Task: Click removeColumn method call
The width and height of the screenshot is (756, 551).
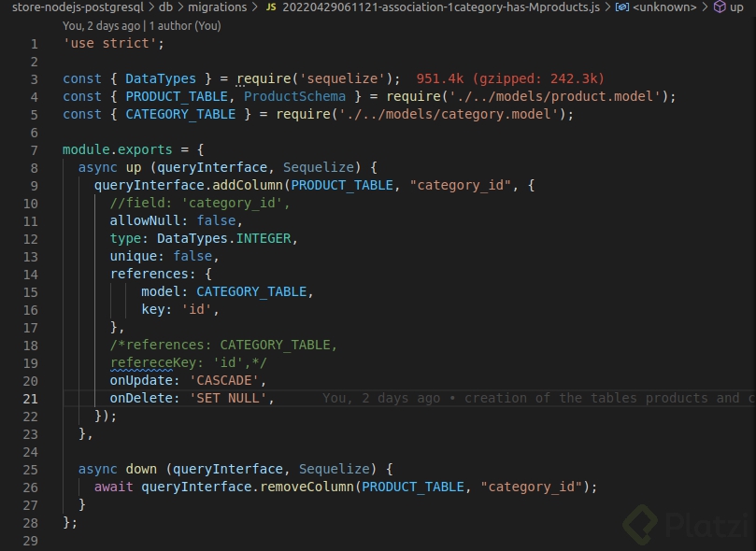Action: coord(307,487)
